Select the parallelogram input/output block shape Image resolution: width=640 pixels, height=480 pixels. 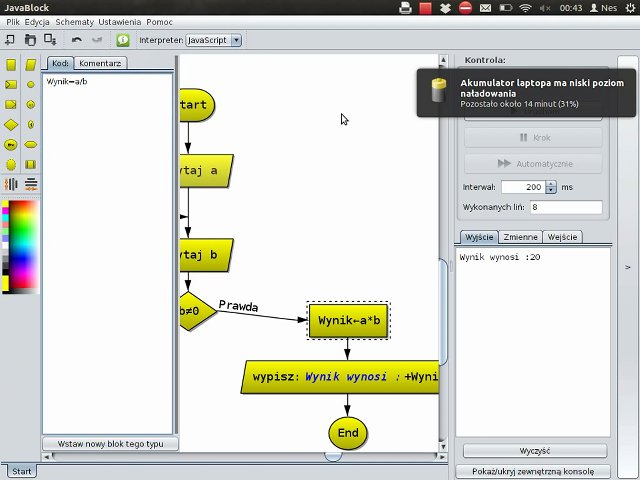click(x=31, y=64)
